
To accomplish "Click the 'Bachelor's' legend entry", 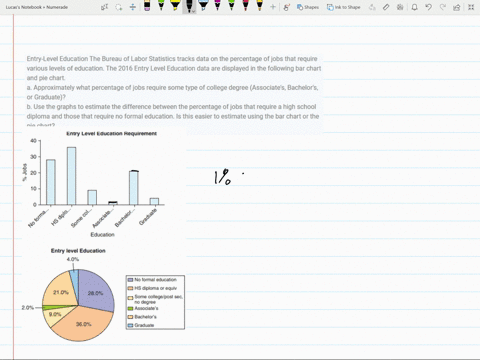I will tap(142, 317).
